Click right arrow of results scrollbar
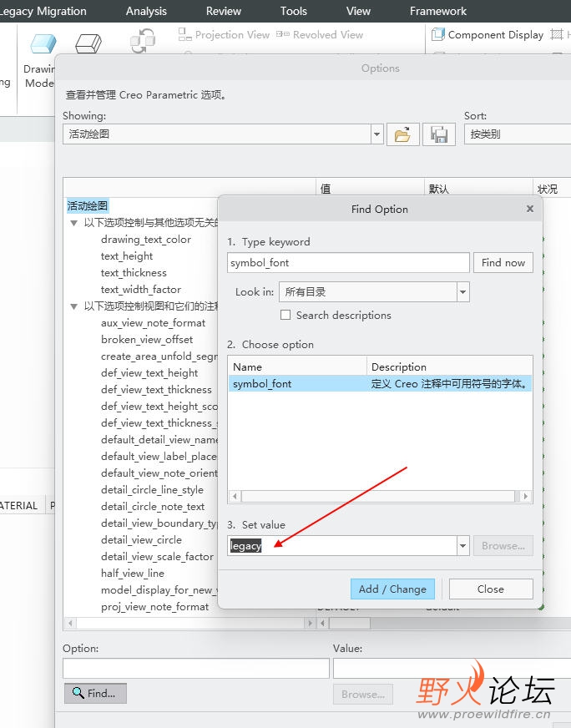The width and height of the screenshot is (571, 728). 526,496
